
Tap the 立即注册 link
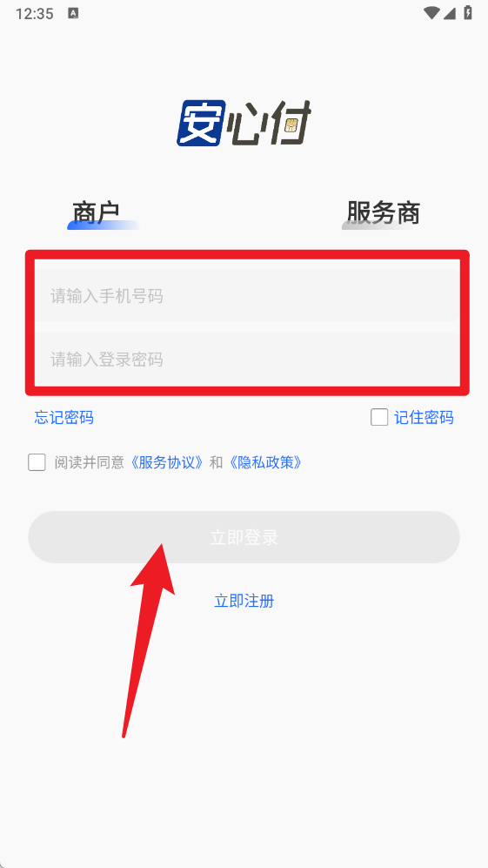(x=244, y=601)
